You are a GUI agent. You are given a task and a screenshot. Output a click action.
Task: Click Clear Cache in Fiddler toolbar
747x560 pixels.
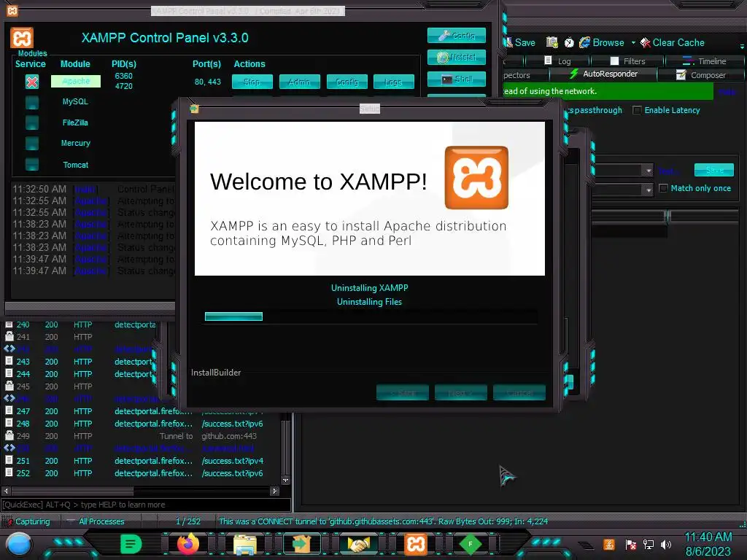coord(672,42)
